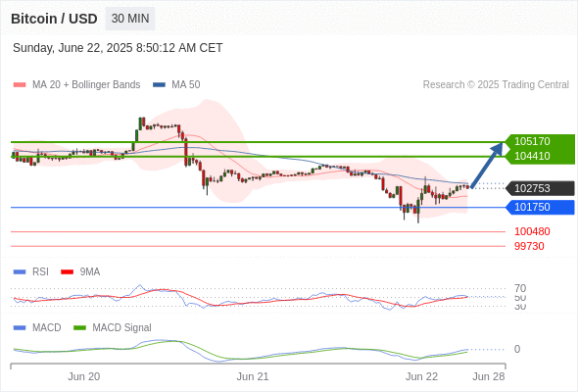Select the date and time stamp text
The image size is (578, 392).
pyautogui.click(x=118, y=48)
